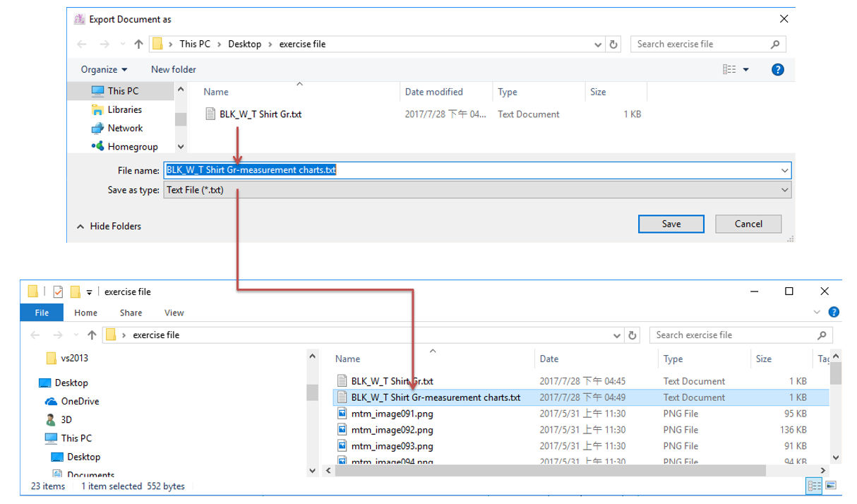Select Libraries in the navigation pane
The image size is (857, 504).
(124, 109)
